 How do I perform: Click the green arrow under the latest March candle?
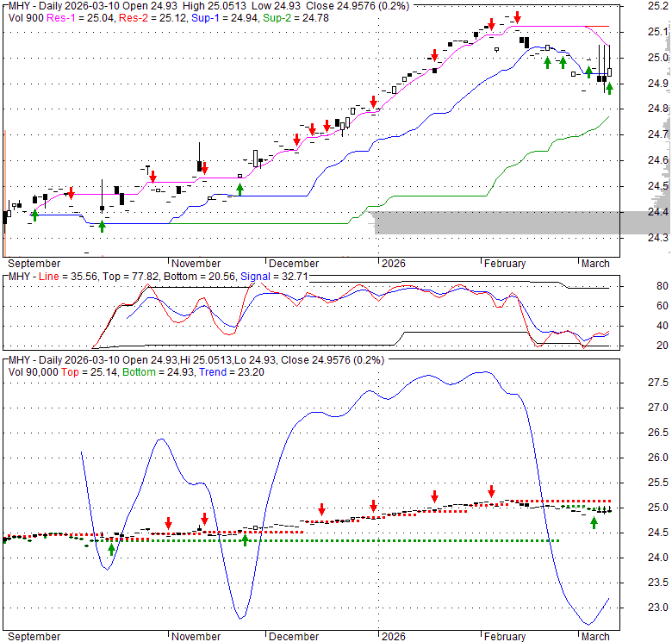point(609,87)
